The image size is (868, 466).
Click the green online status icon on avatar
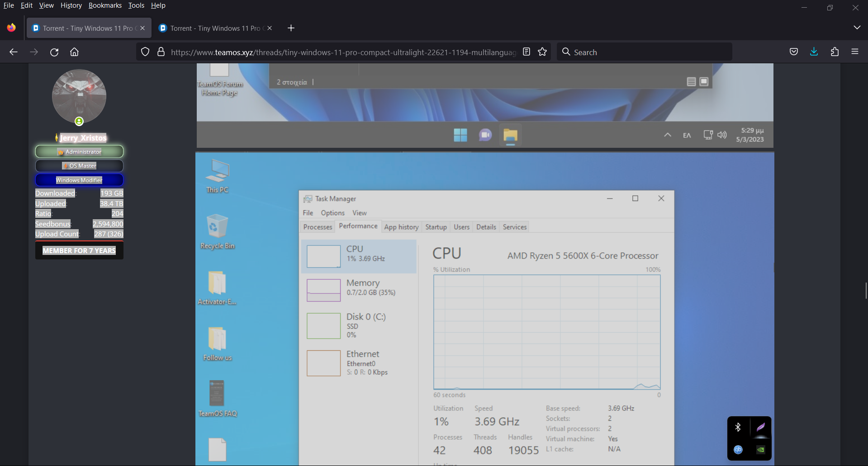click(79, 121)
